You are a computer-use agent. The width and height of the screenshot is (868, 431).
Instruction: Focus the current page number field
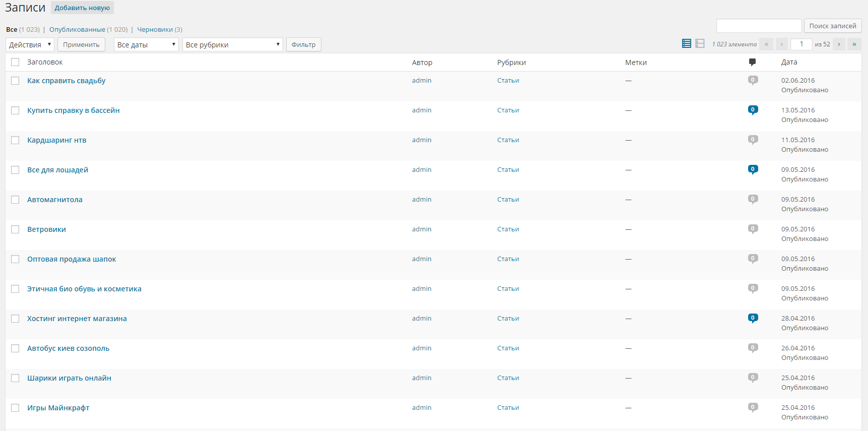click(801, 44)
